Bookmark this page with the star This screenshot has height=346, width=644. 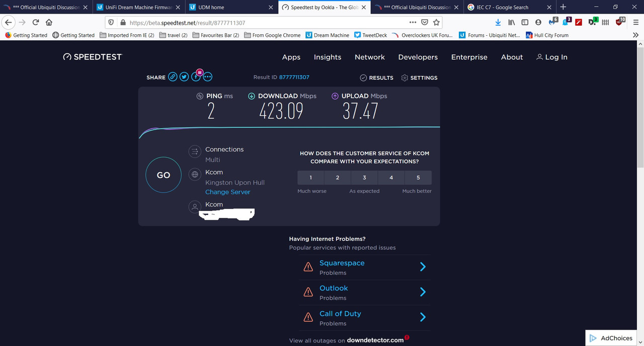(437, 22)
